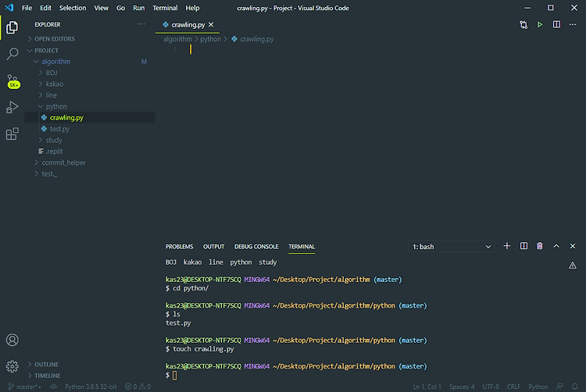Change line ending via CRLF status item

(513, 387)
